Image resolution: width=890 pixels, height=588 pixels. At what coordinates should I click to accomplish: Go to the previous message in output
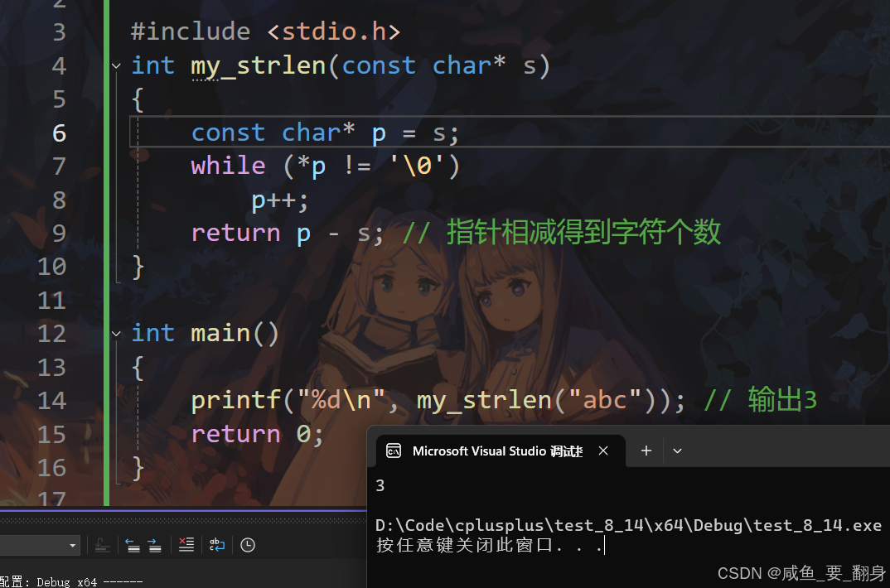pyautogui.click(x=133, y=546)
